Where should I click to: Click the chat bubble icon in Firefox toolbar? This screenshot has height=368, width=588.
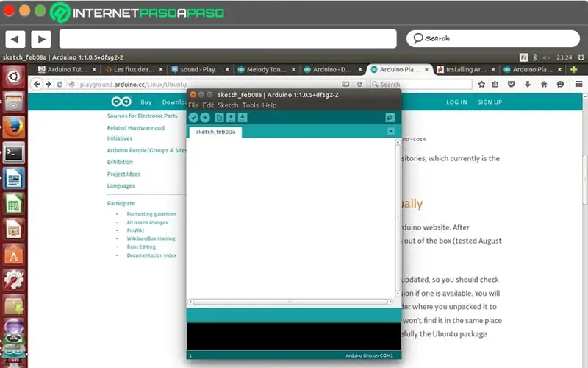click(x=560, y=85)
